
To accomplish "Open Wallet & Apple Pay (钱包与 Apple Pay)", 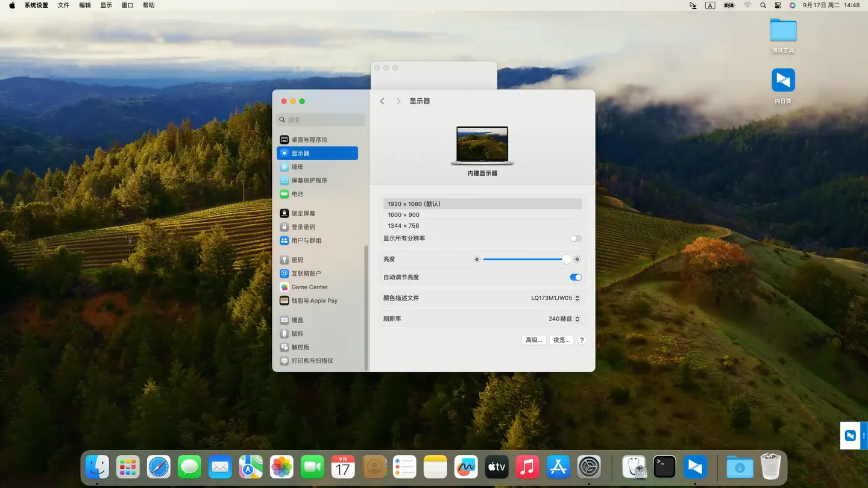I will click(314, 301).
